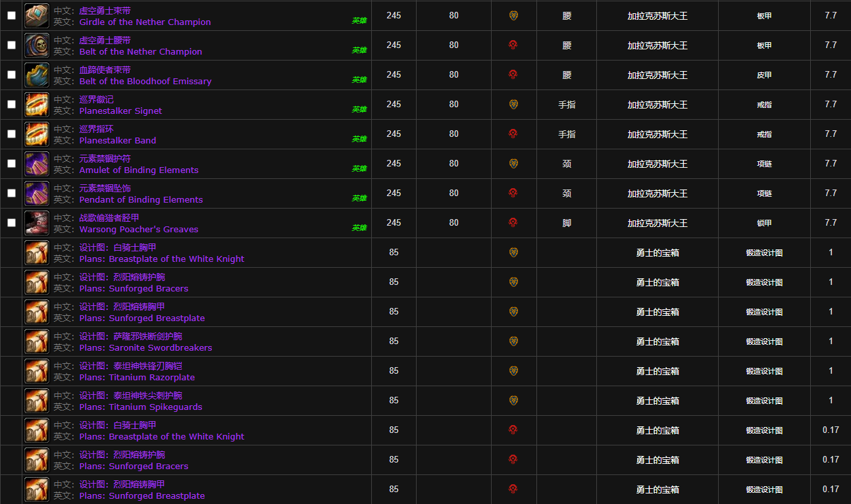Tick the checkbox for Belt of the Nether Champion

(11, 45)
